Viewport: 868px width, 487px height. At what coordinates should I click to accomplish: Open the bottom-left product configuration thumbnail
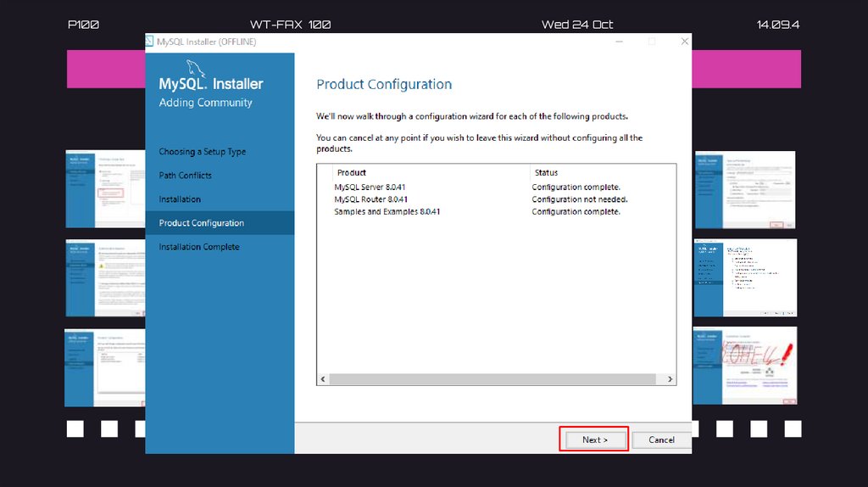(x=104, y=368)
